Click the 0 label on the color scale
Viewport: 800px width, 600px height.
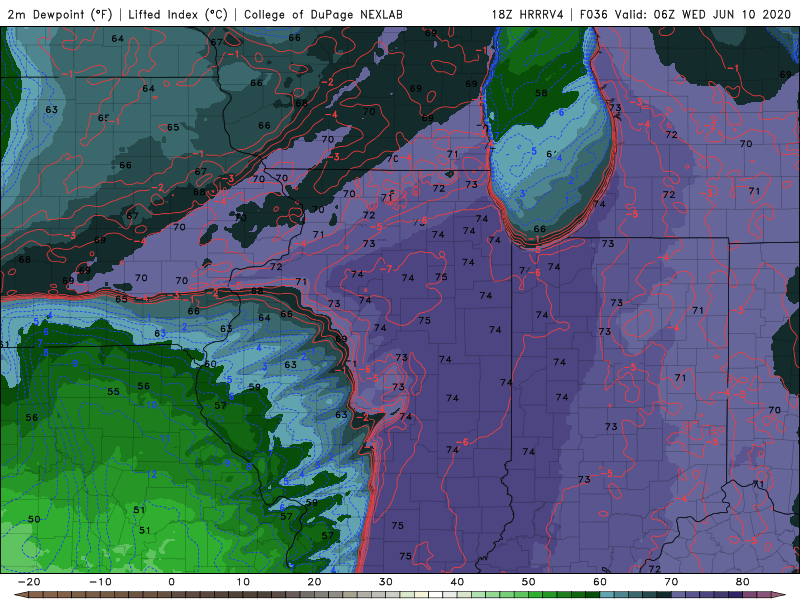[171, 582]
